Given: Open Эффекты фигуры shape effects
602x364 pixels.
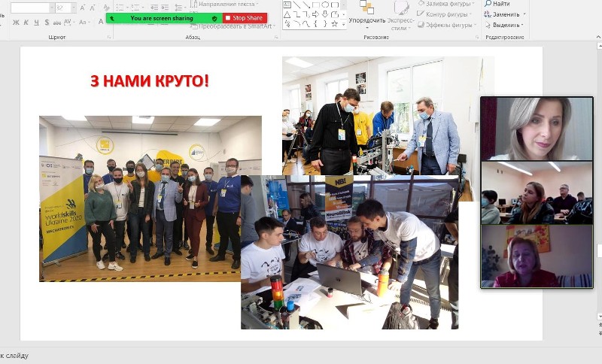Looking at the screenshot, I should (446, 25).
